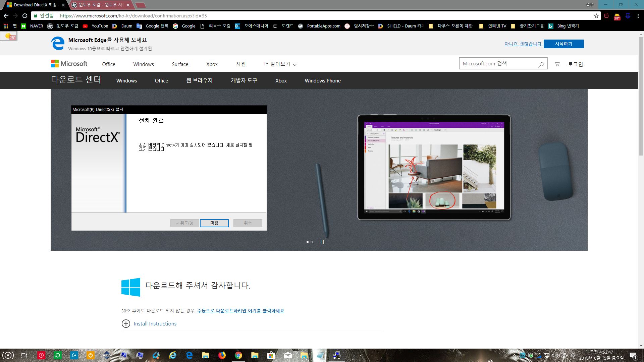
Task: Click the pause button on carousel slideshow
Action: pos(322,241)
